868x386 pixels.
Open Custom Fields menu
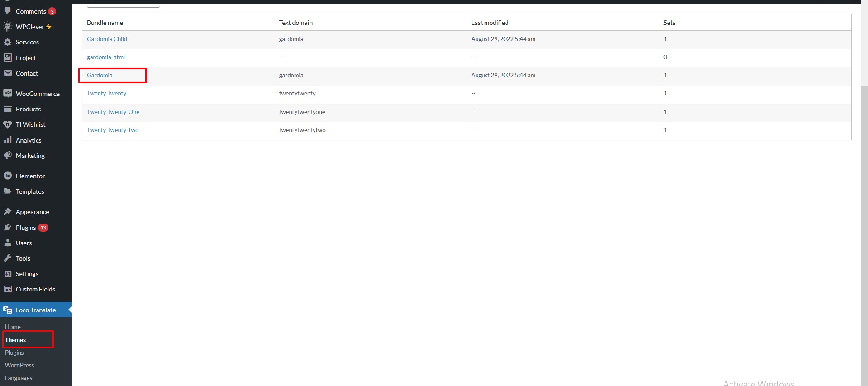click(36, 289)
